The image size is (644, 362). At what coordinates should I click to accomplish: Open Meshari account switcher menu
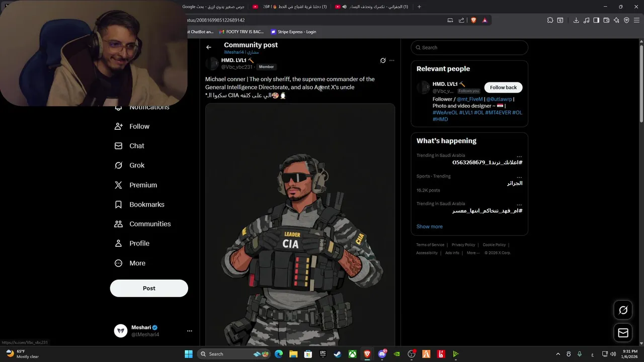coord(190,331)
